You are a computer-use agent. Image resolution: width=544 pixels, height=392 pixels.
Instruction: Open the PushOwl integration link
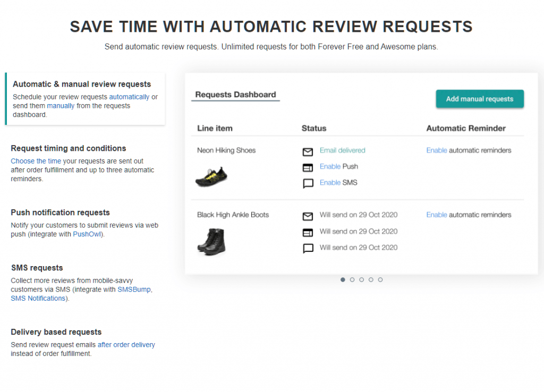tap(87, 234)
